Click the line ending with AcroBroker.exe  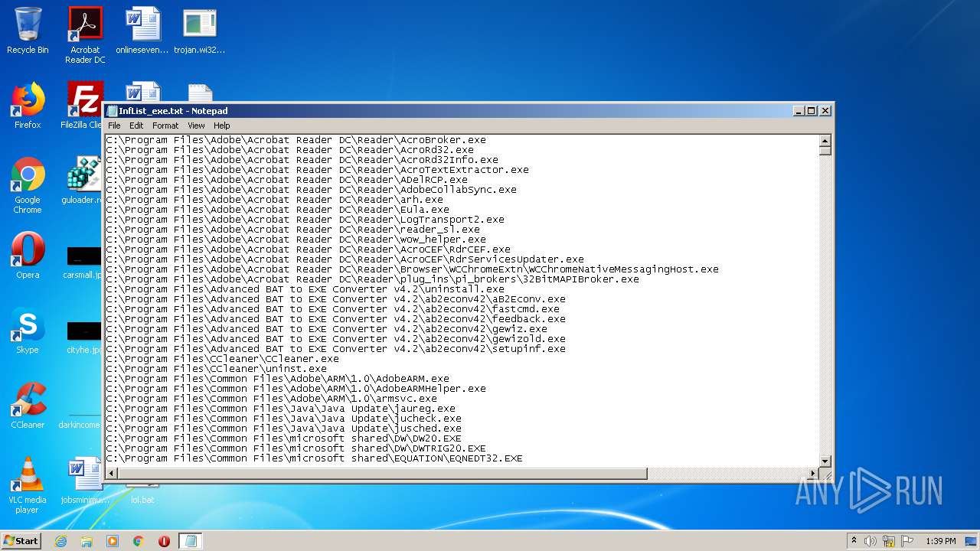[x=296, y=140]
